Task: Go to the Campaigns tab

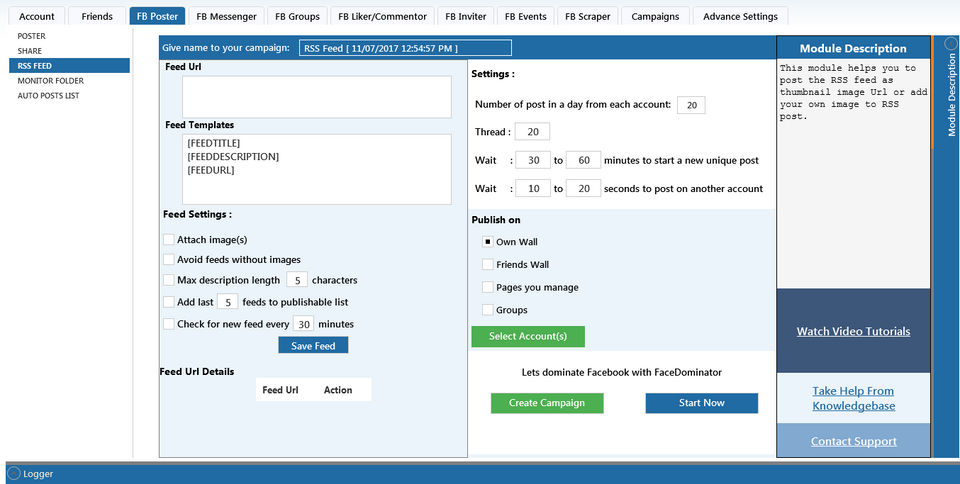Action: pyautogui.click(x=655, y=16)
